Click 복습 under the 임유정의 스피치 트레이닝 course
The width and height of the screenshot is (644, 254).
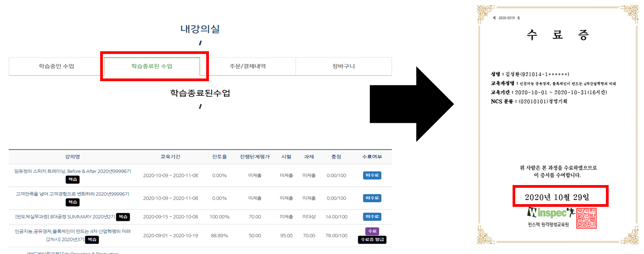click(x=73, y=179)
